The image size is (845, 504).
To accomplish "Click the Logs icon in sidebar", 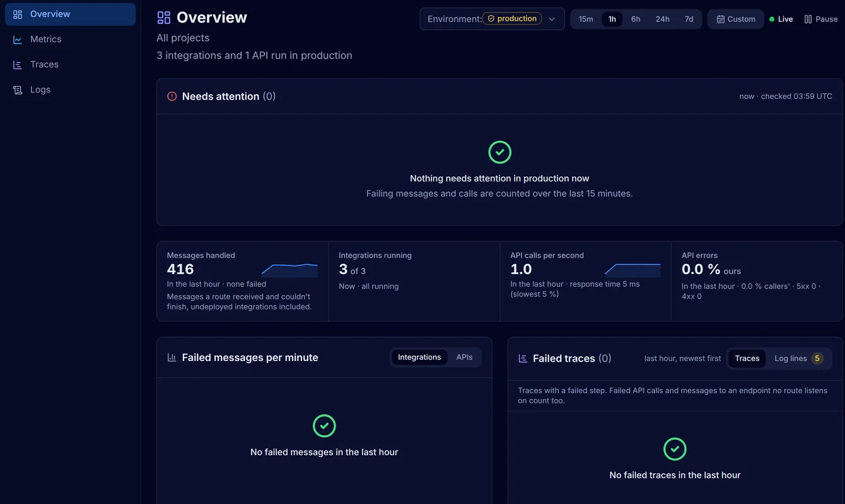I will (18, 89).
